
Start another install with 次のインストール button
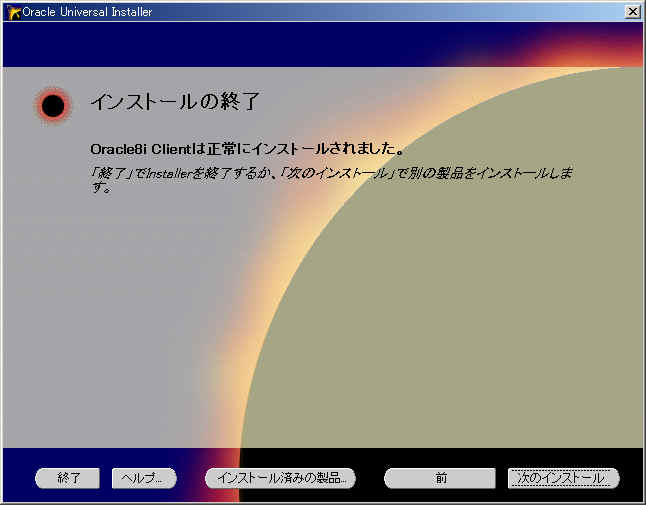point(564,478)
